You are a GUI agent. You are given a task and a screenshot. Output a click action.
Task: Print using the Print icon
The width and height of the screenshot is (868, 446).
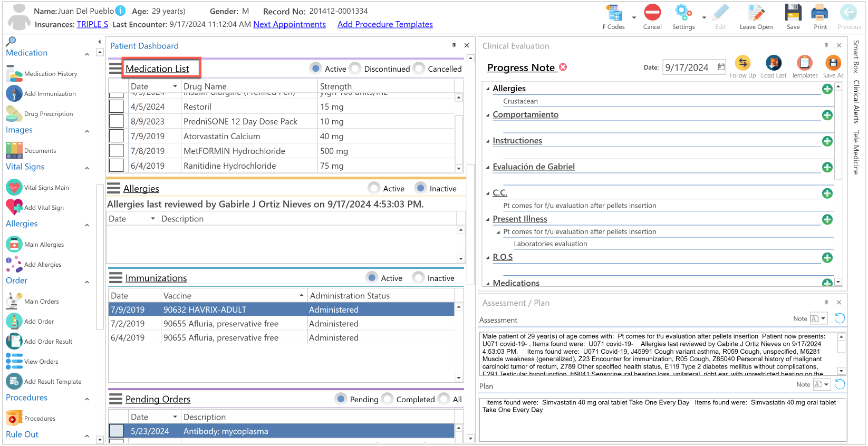point(820,13)
